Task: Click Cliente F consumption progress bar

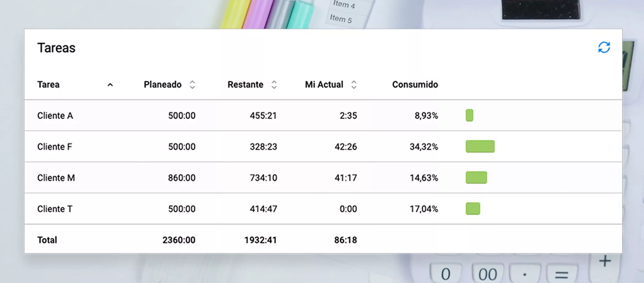Action: pos(480,146)
